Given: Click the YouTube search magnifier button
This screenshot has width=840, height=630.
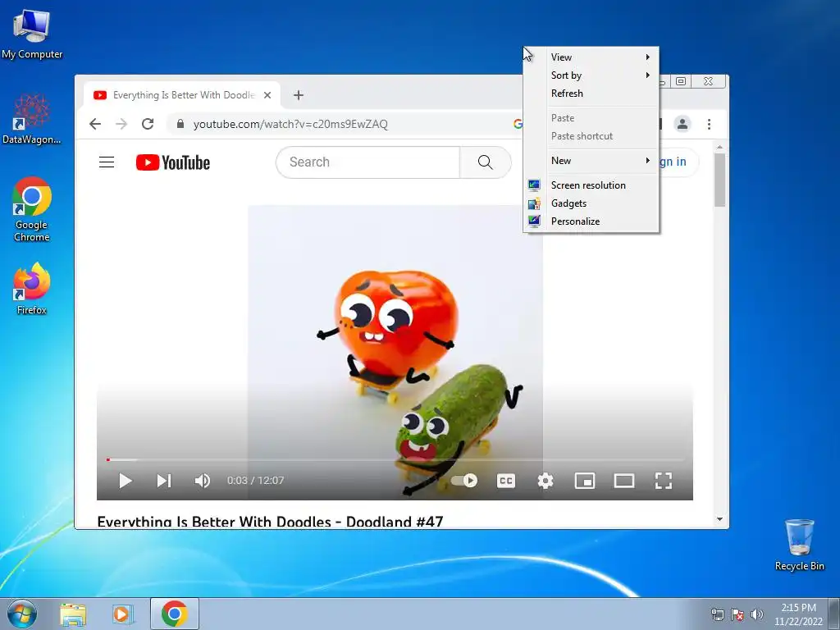Looking at the screenshot, I should point(486,162).
